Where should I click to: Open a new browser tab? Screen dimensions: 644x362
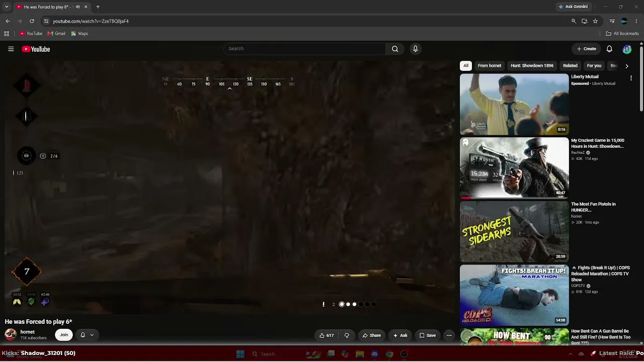pyautogui.click(x=98, y=7)
